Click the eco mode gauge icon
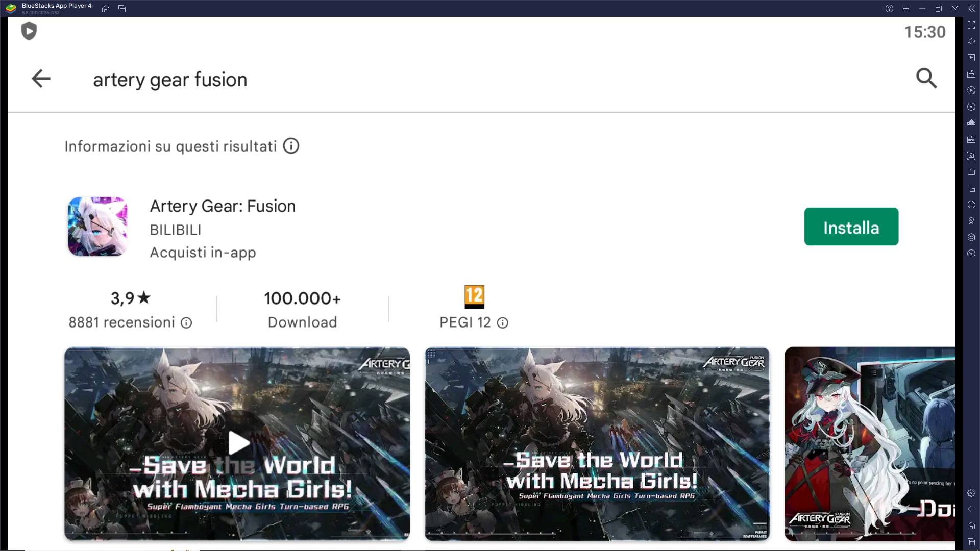Image resolution: width=980 pixels, height=551 pixels. [971, 254]
